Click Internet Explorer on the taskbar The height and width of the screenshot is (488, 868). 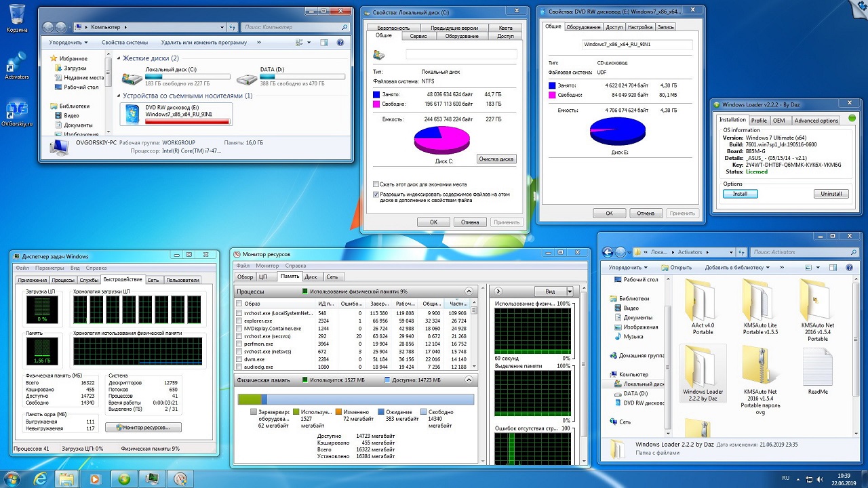click(x=40, y=479)
